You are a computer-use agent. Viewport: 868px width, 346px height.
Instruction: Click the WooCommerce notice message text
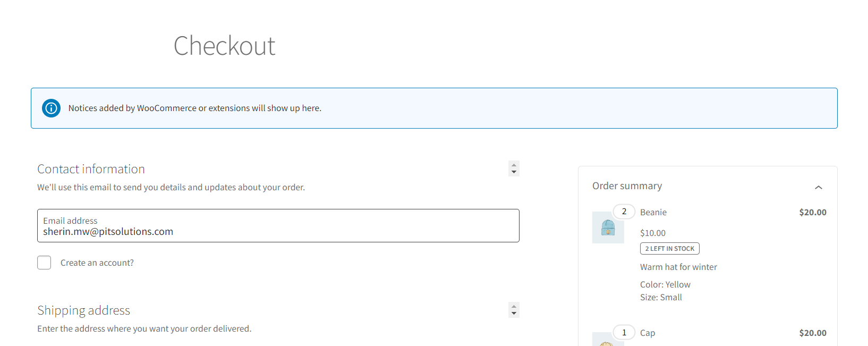click(x=194, y=108)
